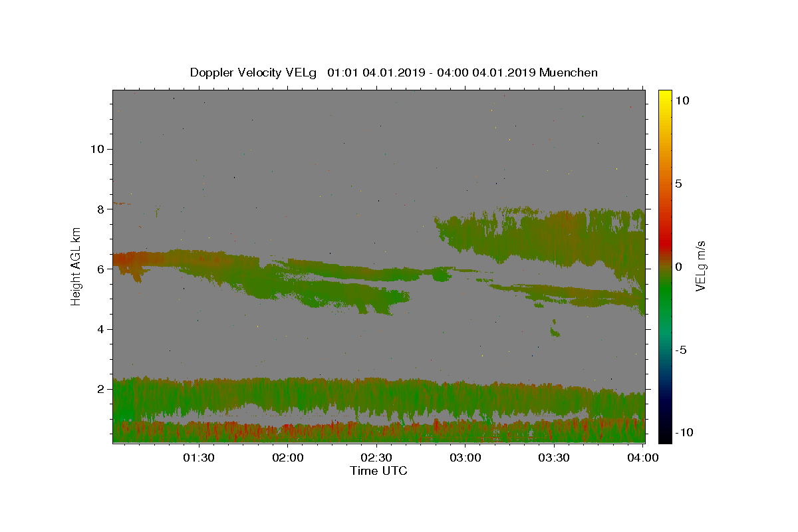Click the 02:30 time tick label
Image resolution: width=798 pixels, height=532 pixels.
coord(376,458)
